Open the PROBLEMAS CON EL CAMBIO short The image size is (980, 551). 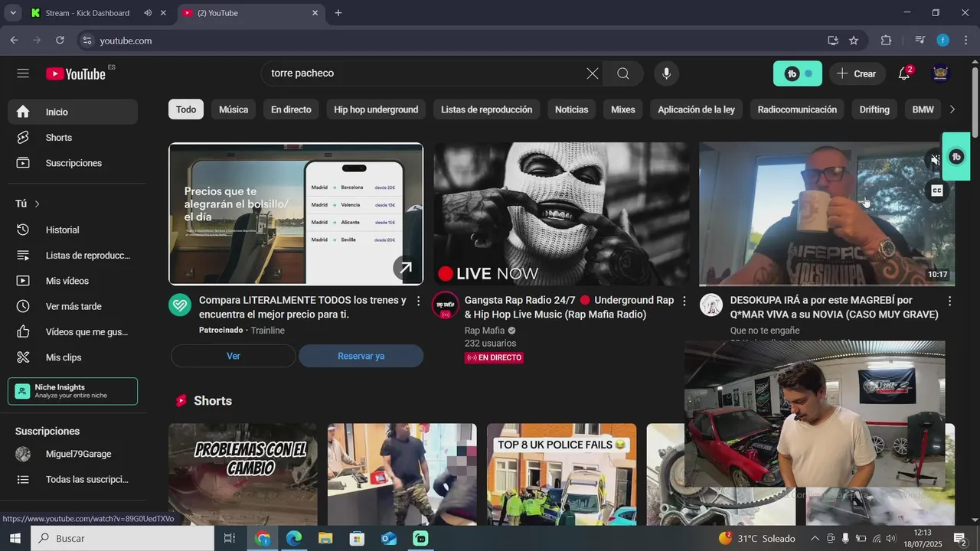pyautogui.click(x=243, y=474)
